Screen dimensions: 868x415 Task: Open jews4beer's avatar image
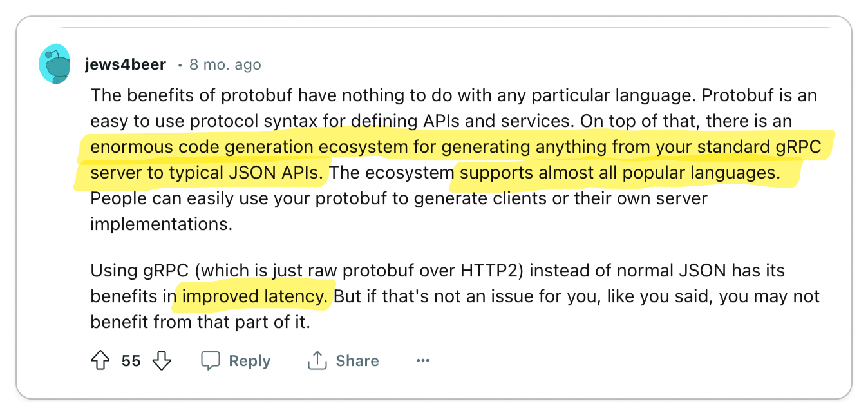click(55, 64)
